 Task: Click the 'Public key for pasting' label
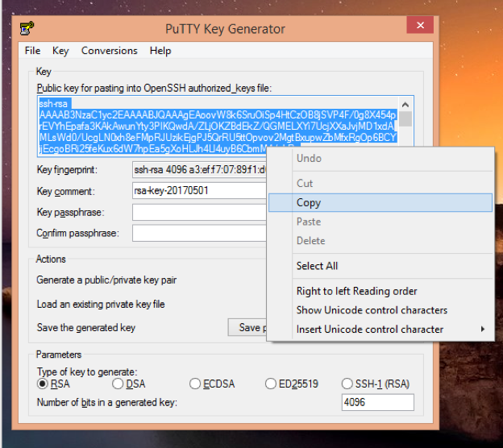click(x=154, y=88)
